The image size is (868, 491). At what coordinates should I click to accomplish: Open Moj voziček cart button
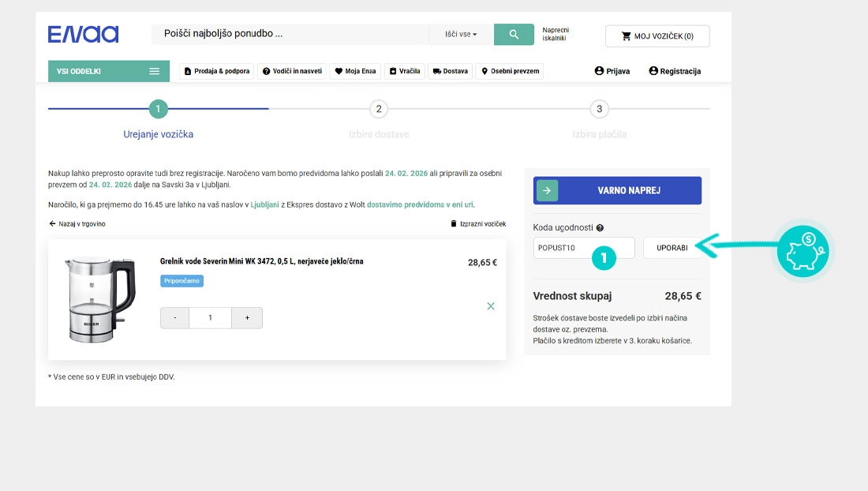(657, 36)
